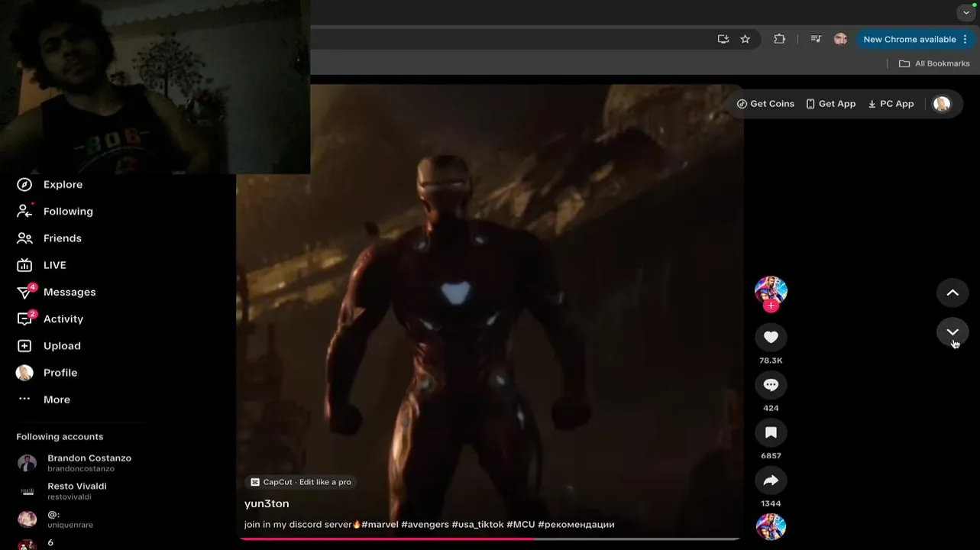The image size is (980, 550).
Task: Open Chrome media controls icon
Action: [816, 39]
